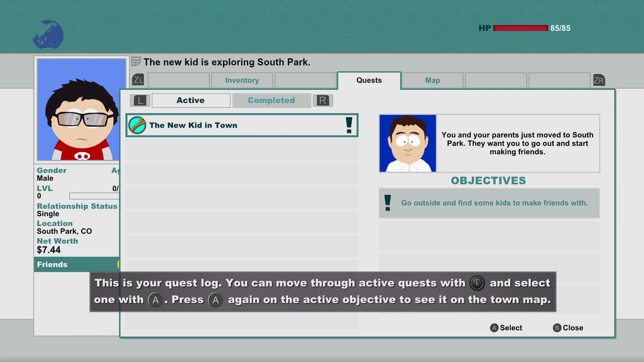This screenshot has width=644, height=362.
Task: Click the teal quest icon for The New Kid in Town
Action: (x=137, y=125)
